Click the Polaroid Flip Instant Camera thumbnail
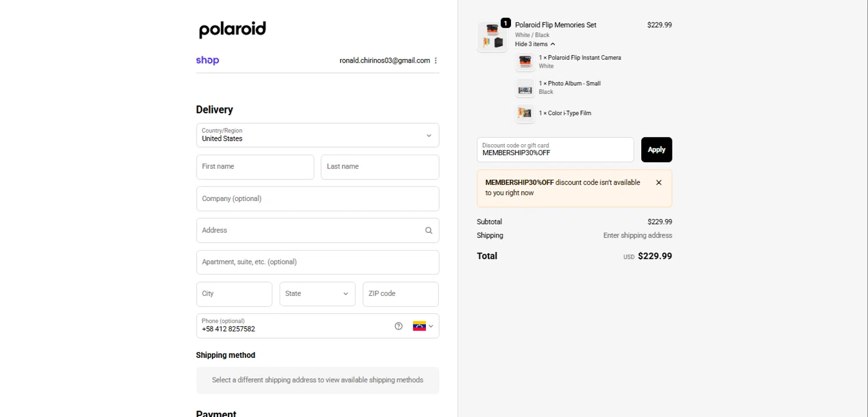Viewport: 868px width, 417px height. click(x=525, y=61)
